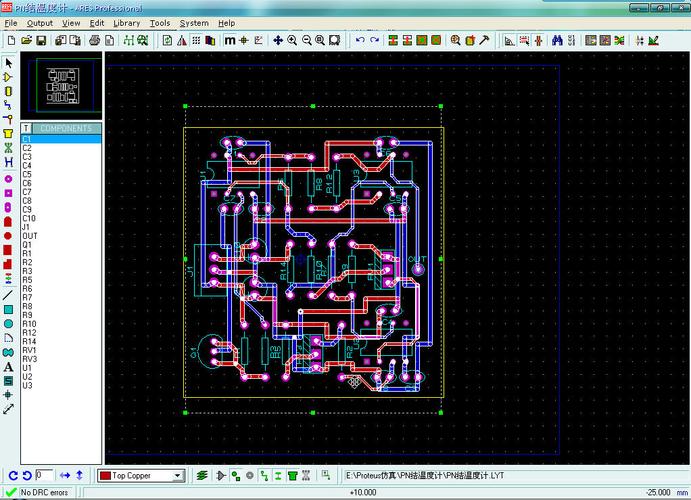Viewport: 691px width, 500px height.
Task: Open the Tools menu
Action: [x=160, y=23]
